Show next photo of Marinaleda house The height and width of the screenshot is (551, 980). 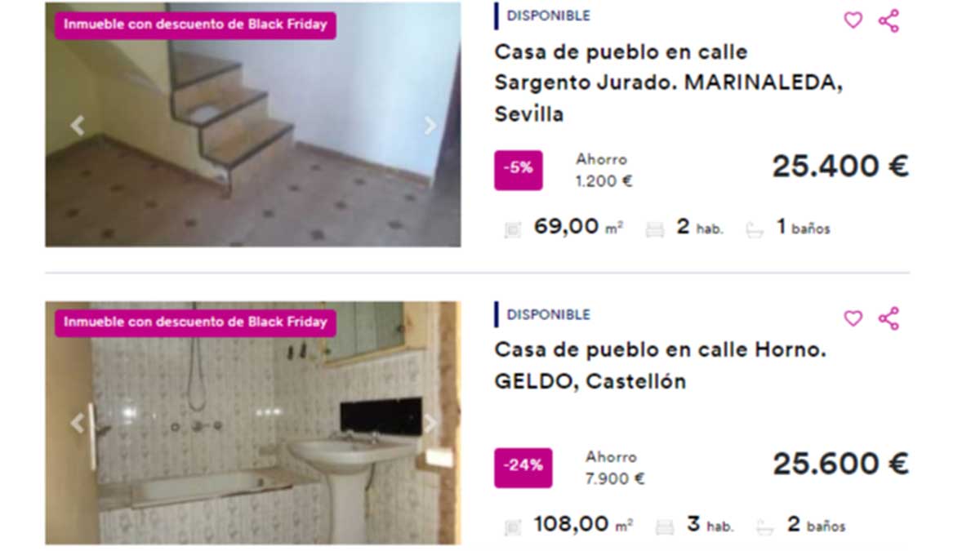click(430, 126)
